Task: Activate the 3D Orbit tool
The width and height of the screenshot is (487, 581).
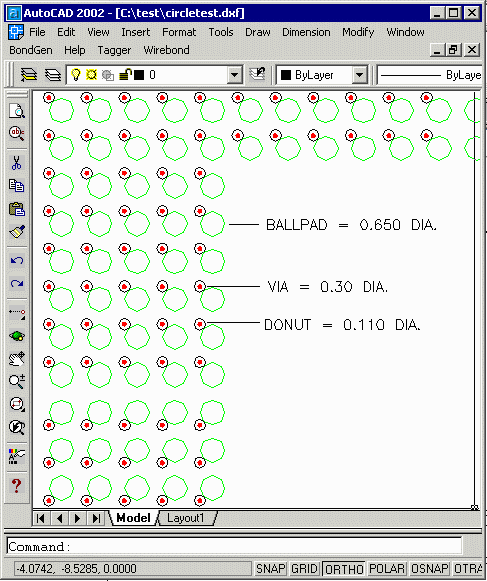Action: [17, 336]
